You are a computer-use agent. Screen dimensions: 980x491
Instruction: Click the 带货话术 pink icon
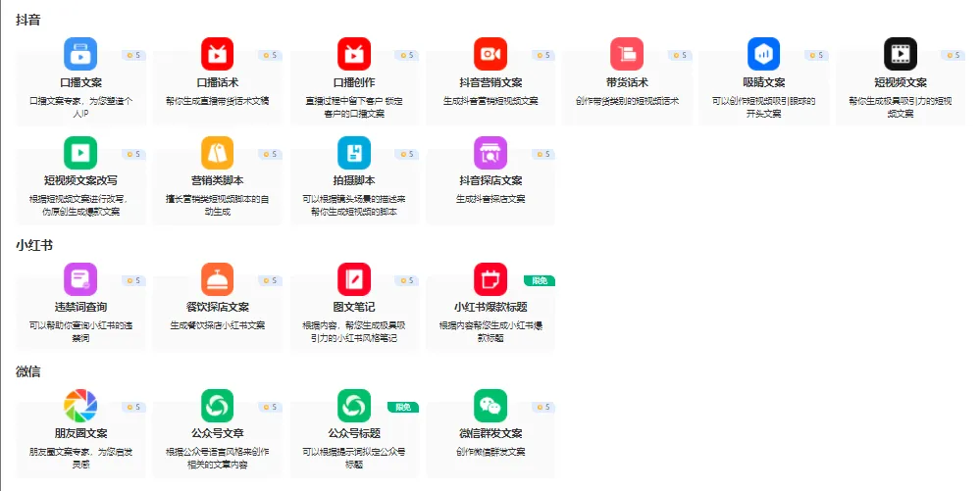click(627, 54)
